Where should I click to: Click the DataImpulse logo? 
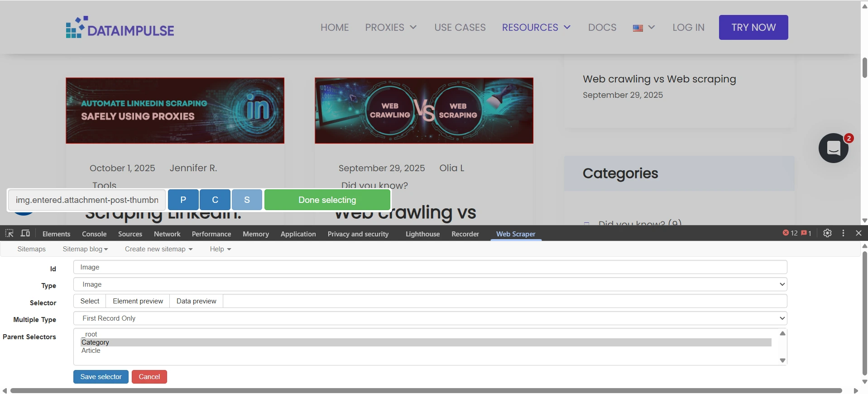point(120,28)
